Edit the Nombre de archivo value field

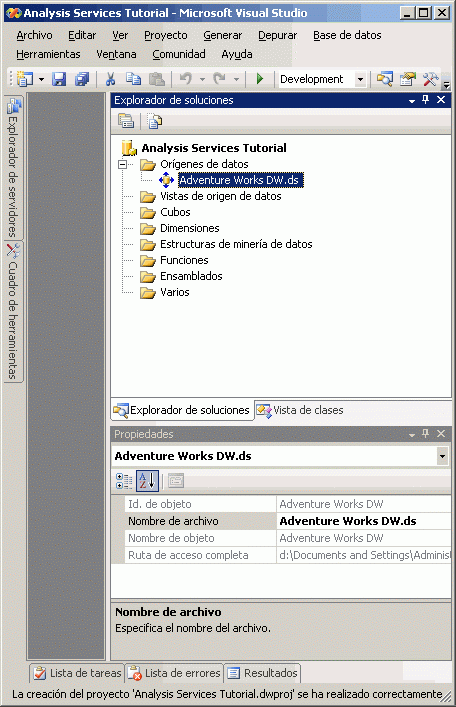[x=364, y=521]
